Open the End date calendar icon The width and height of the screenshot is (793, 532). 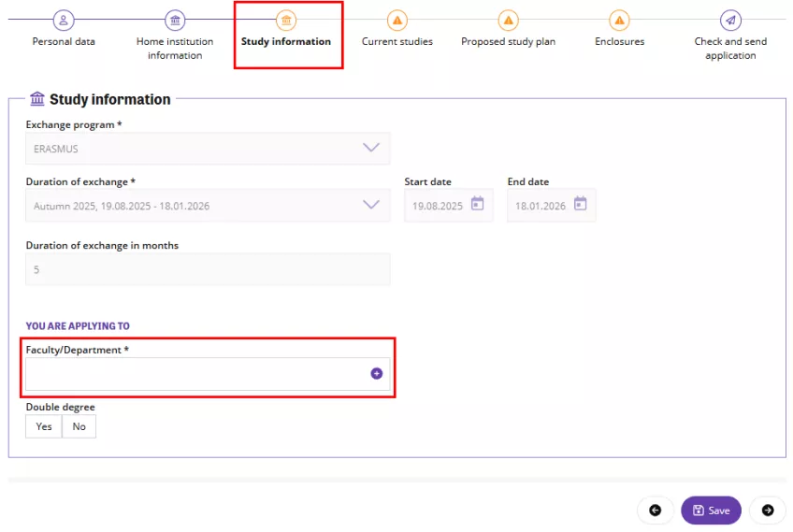(580, 205)
